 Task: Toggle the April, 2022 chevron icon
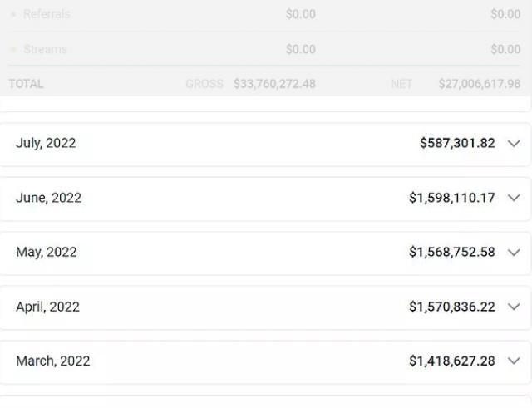point(513,307)
